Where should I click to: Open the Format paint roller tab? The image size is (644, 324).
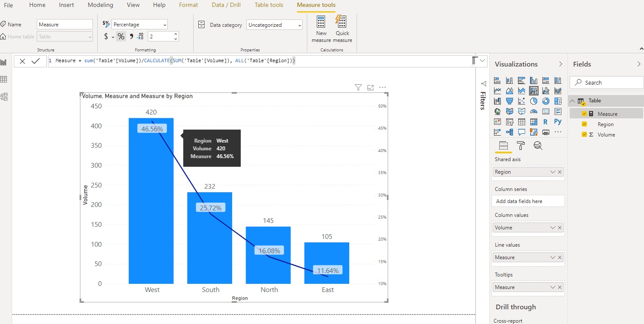tap(521, 146)
